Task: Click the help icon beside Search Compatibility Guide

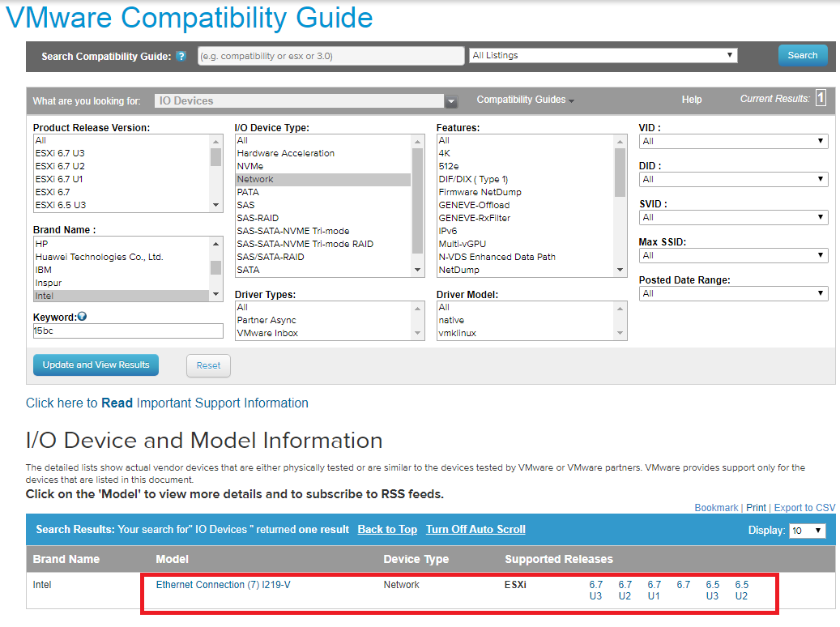Action: coord(181,56)
